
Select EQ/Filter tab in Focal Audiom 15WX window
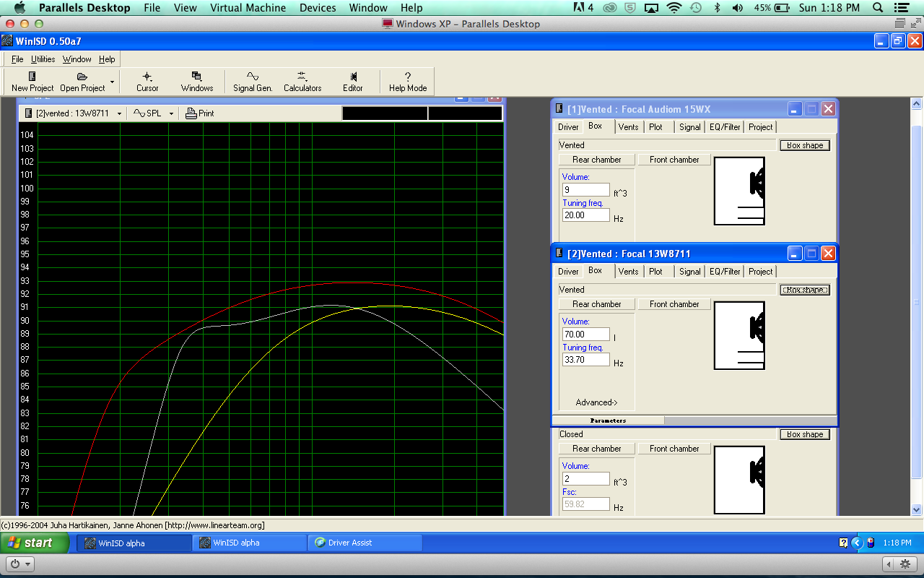pyautogui.click(x=724, y=127)
